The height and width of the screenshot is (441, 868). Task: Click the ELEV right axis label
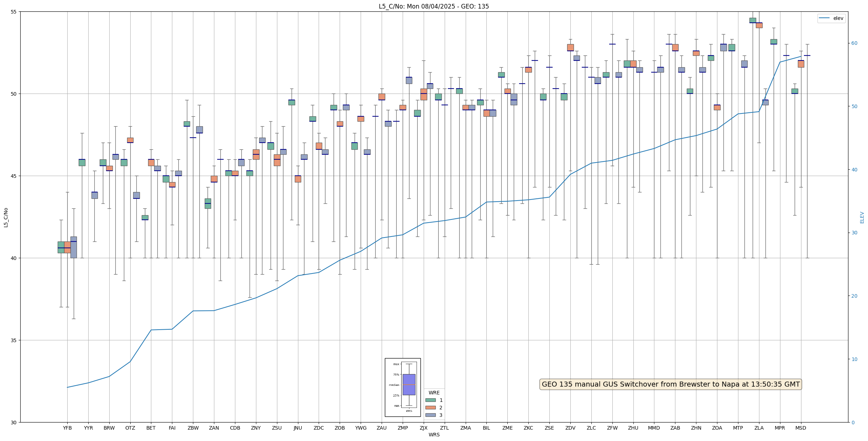(x=862, y=217)
